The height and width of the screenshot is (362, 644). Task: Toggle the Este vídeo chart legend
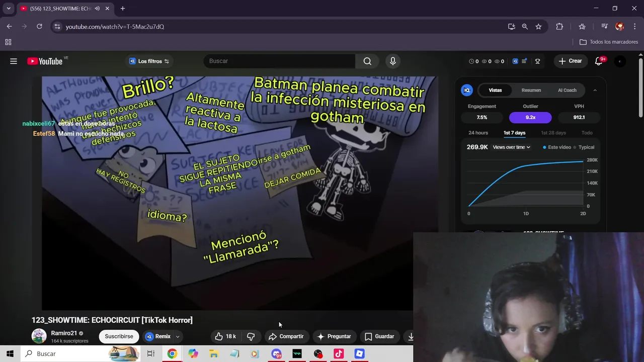(x=557, y=147)
